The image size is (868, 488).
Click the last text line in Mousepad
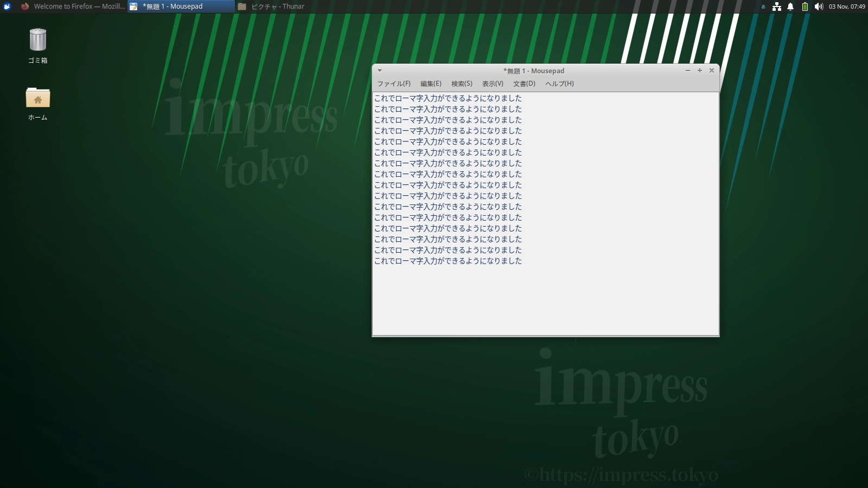(448, 261)
